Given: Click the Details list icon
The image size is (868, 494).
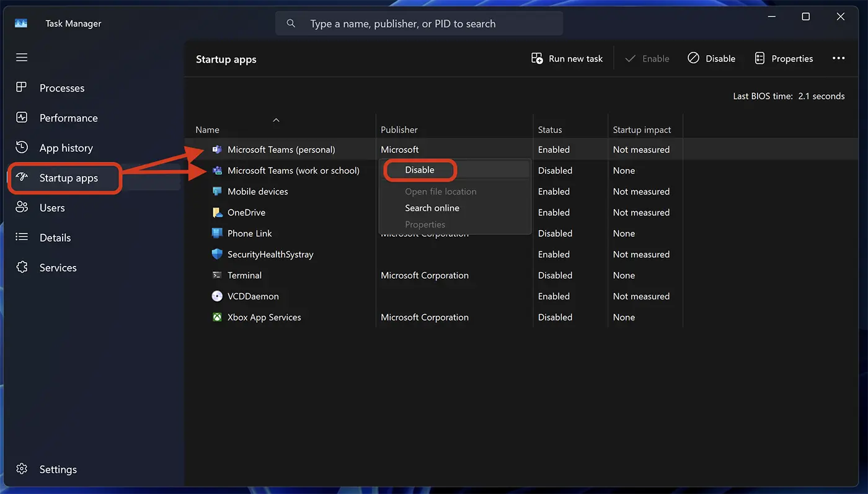Looking at the screenshot, I should pos(22,237).
